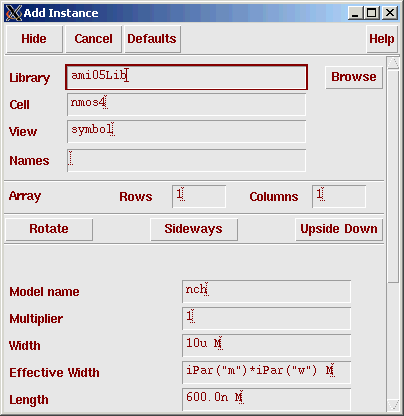Browse for a library cell
Viewport: 404px width, 416px height.
click(354, 77)
